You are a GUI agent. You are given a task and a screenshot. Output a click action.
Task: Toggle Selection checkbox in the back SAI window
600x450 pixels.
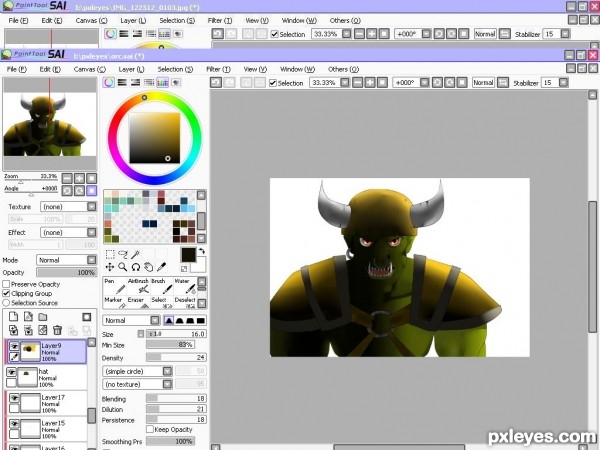274,34
